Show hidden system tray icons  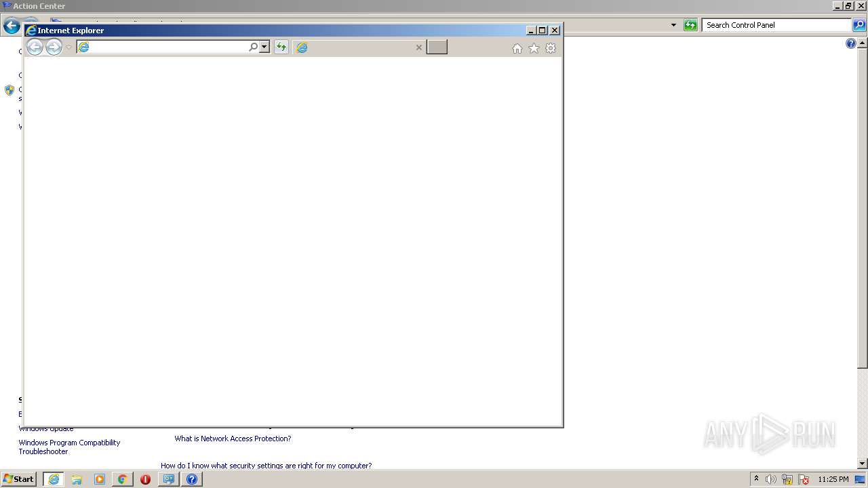pyautogui.click(x=756, y=479)
